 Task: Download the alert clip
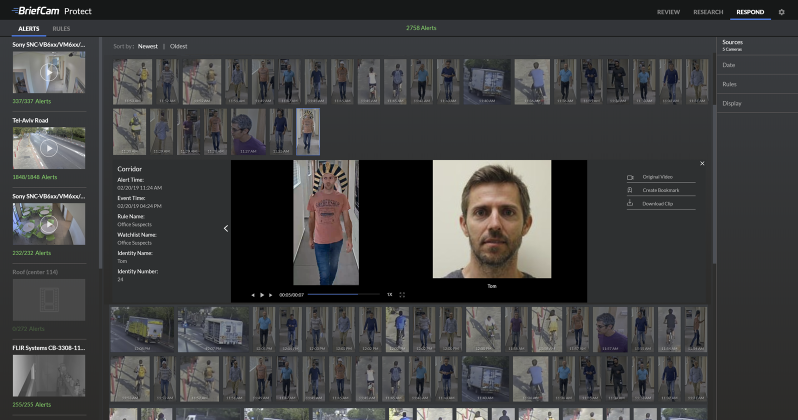point(661,204)
